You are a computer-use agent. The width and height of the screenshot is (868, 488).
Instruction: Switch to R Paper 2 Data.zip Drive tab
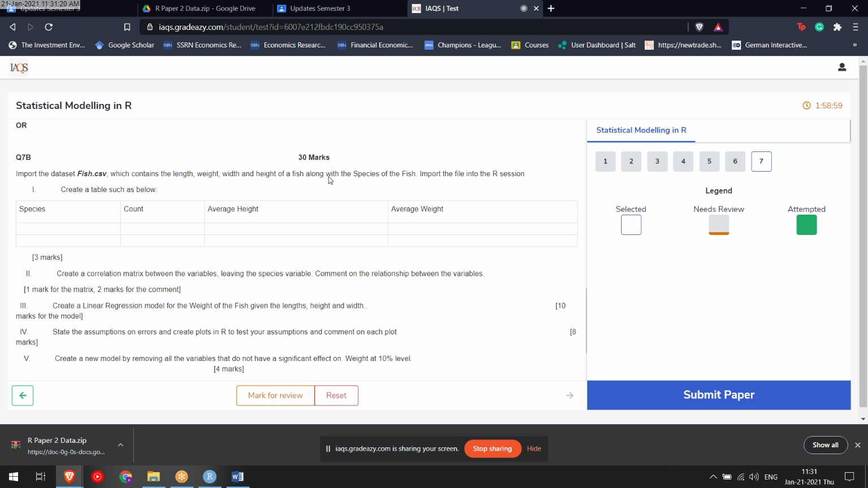click(205, 8)
